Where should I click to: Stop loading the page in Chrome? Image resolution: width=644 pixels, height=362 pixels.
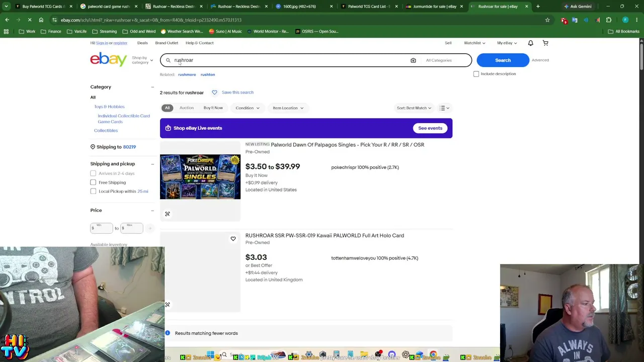(x=29, y=20)
